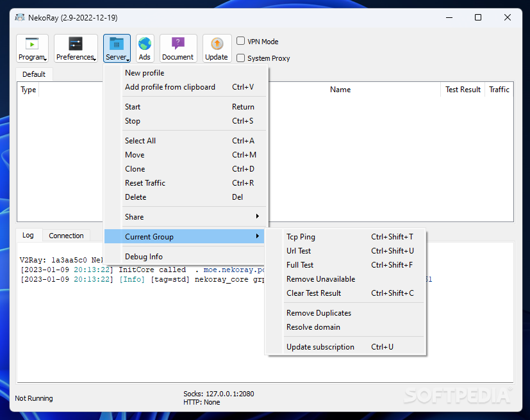This screenshot has height=420, width=530.
Task: Switch to the Default group tab
Action: 34,74
